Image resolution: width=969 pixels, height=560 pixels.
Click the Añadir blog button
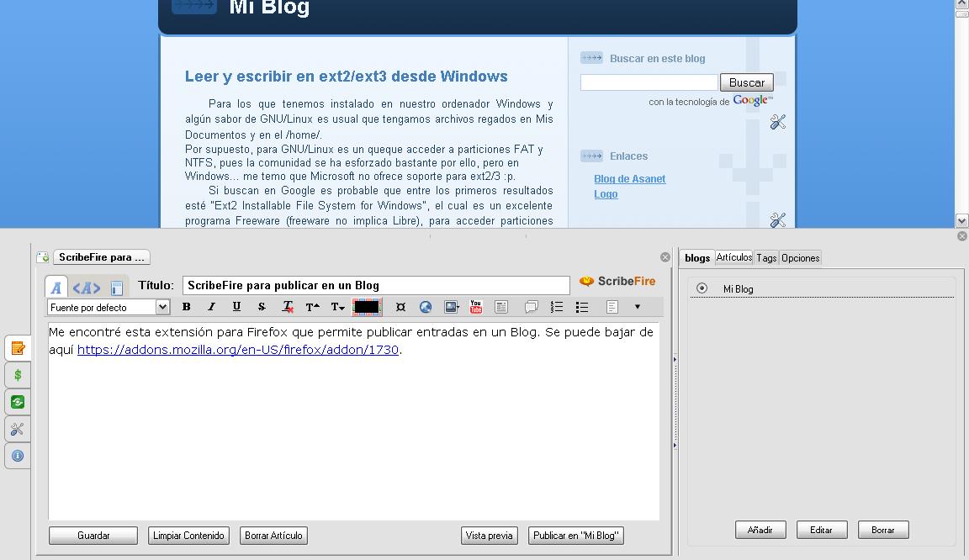tap(760, 530)
